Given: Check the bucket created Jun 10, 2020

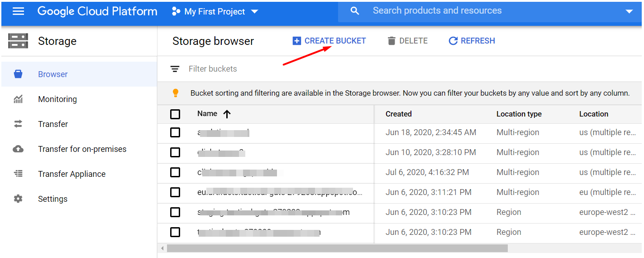Looking at the screenshot, I should (x=175, y=152).
